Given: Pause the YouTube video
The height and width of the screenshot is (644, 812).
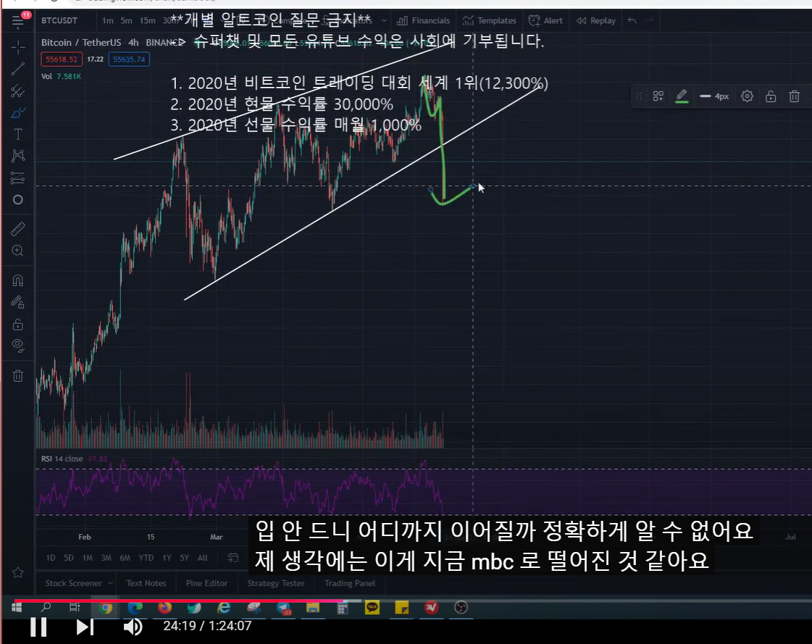Looking at the screenshot, I should click(38, 627).
